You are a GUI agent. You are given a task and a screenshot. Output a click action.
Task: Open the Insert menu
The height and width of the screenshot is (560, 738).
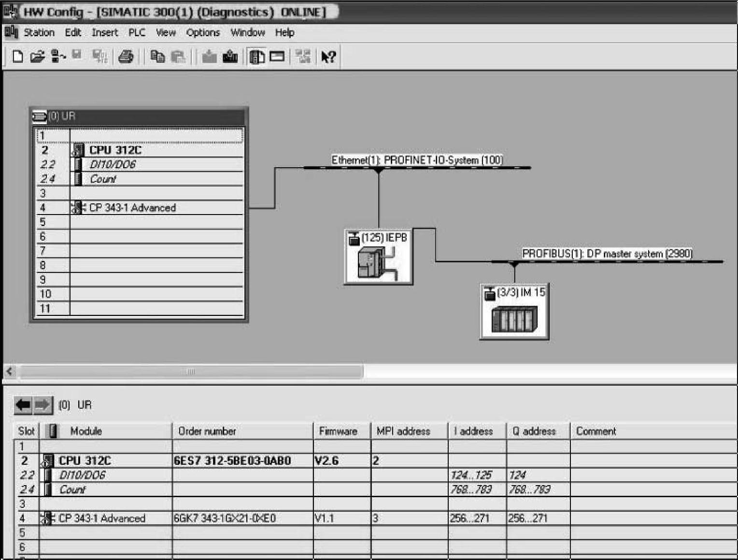[x=105, y=32]
